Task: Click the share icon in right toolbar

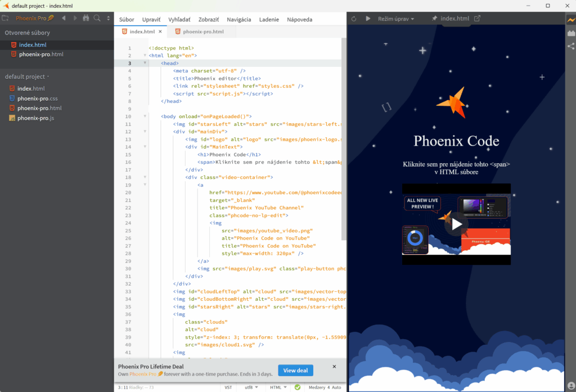Action: pos(571,46)
